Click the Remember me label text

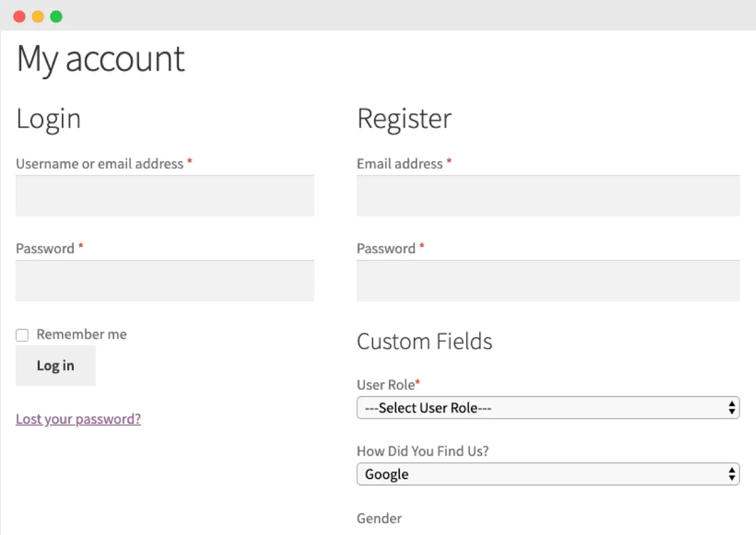[x=81, y=334]
